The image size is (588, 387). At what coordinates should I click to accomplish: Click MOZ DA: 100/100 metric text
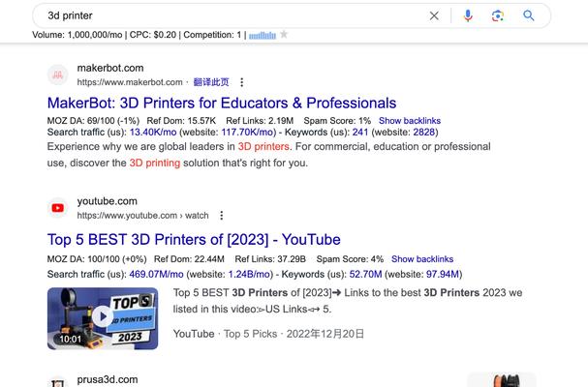point(97,259)
